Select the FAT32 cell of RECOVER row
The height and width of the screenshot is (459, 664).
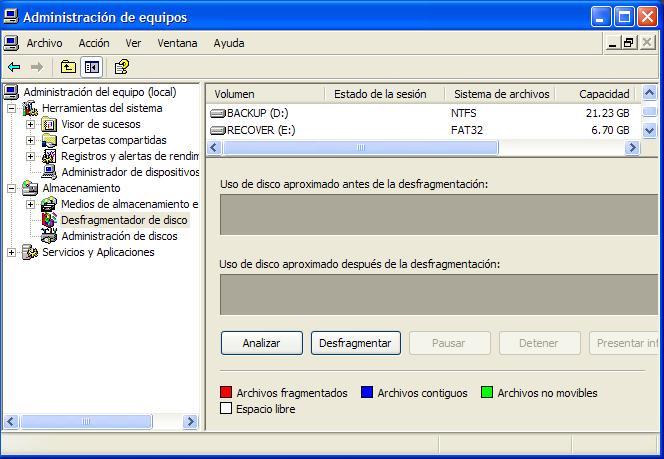pos(467,130)
